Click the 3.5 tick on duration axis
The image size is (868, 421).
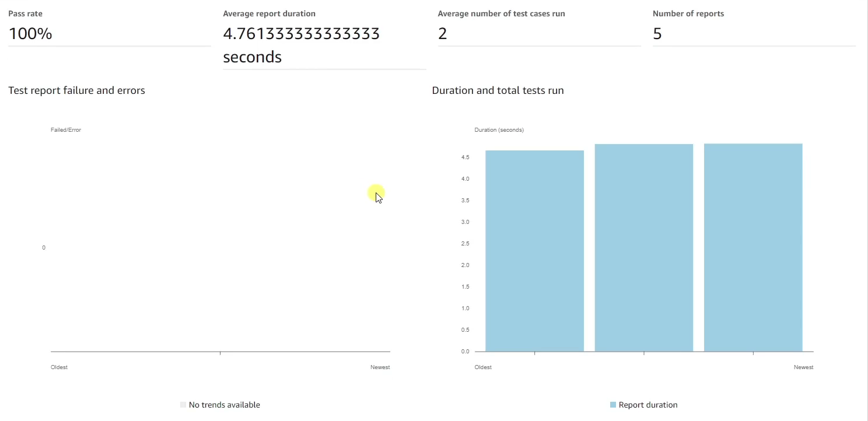click(465, 201)
